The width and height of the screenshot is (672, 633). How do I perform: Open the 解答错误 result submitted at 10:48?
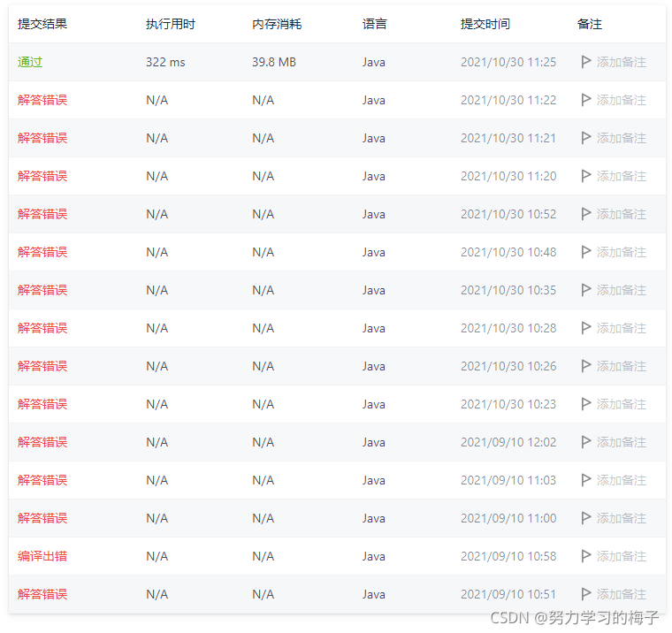(x=42, y=252)
